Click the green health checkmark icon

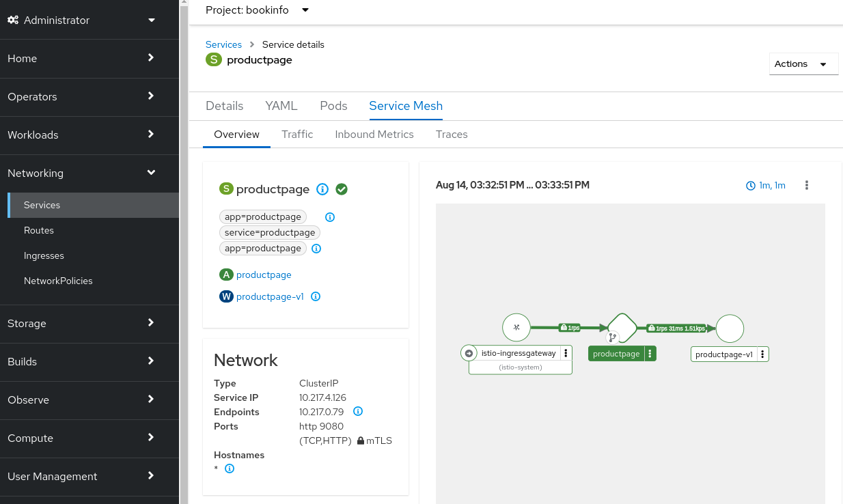point(342,189)
